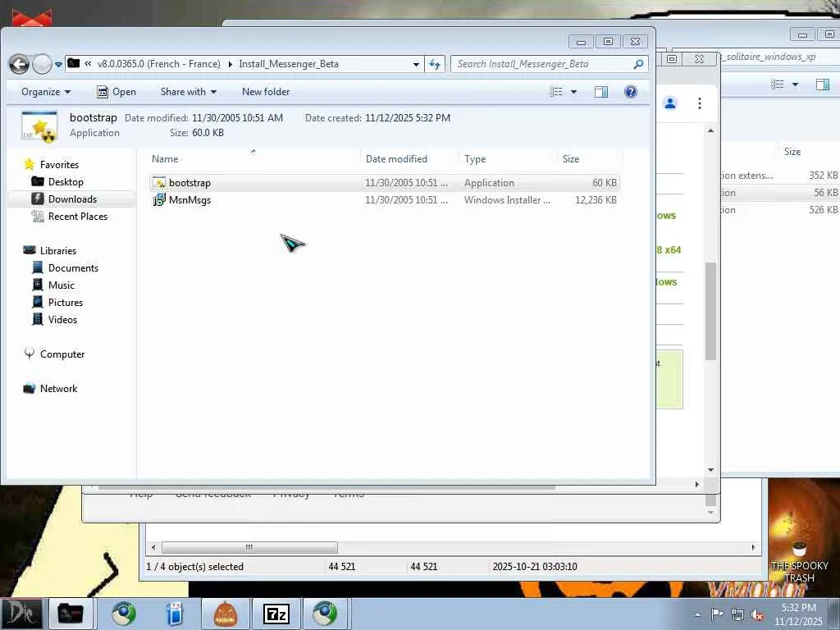Click the Explorer forward arrow button
Image resolution: width=840 pixels, height=630 pixels.
pos(42,64)
